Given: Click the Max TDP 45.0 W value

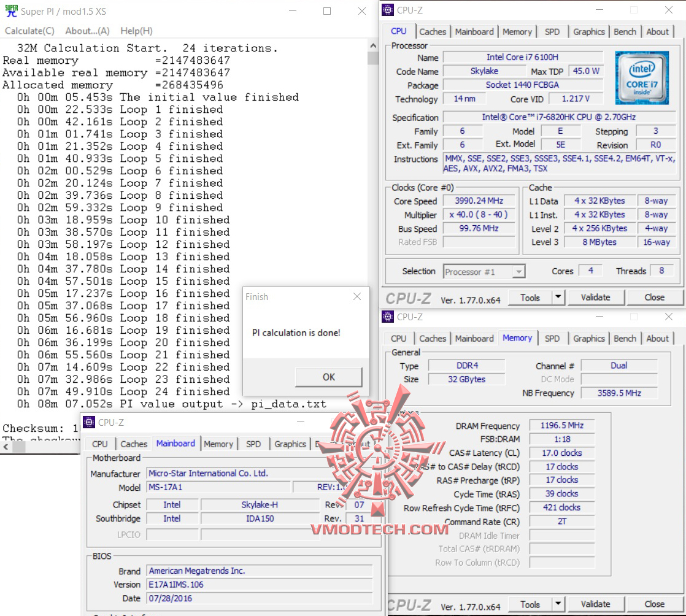Looking at the screenshot, I should coord(586,71).
